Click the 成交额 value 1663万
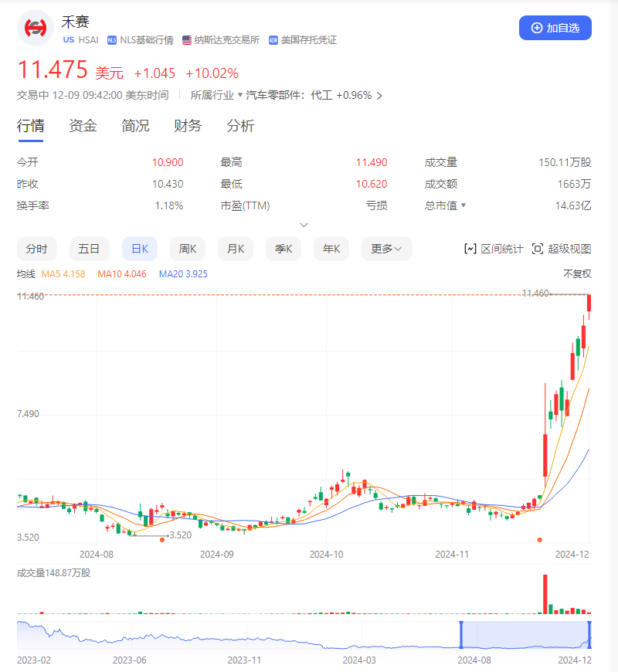This screenshot has width=618, height=672. click(x=574, y=185)
